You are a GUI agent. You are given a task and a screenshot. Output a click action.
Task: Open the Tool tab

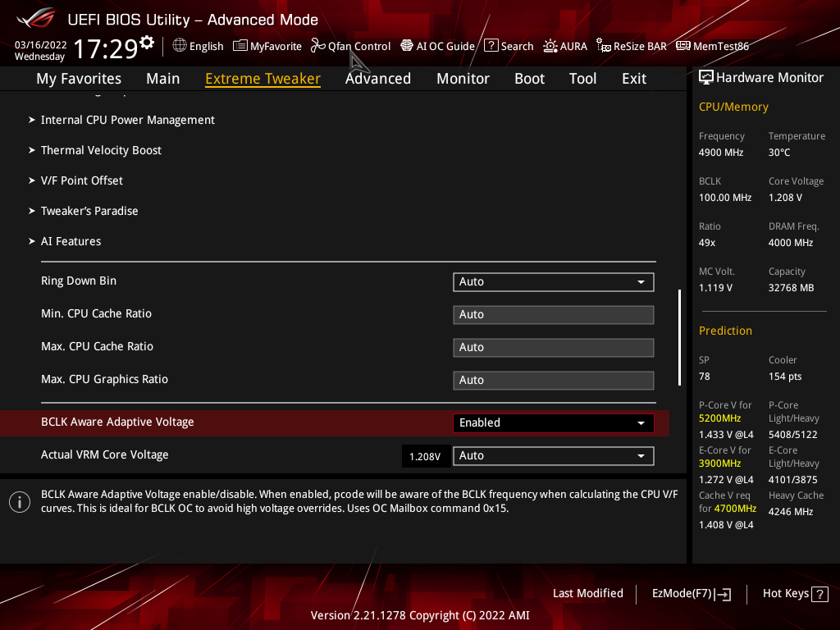click(582, 79)
